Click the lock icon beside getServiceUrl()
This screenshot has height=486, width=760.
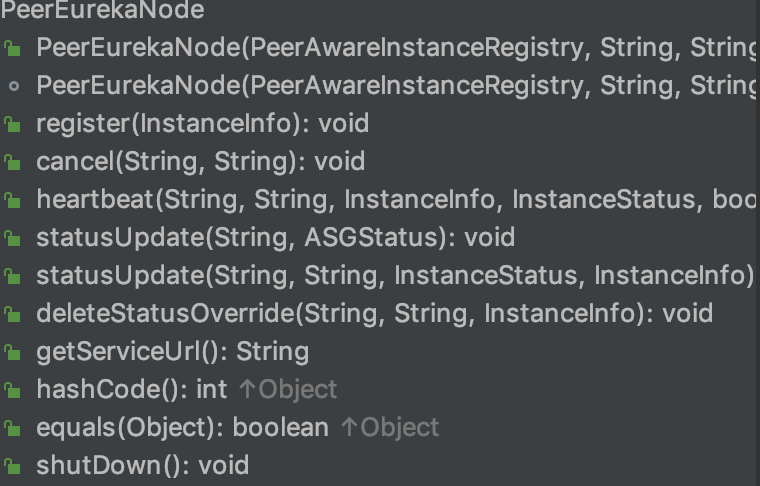pyautogui.click(x=12, y=352)
